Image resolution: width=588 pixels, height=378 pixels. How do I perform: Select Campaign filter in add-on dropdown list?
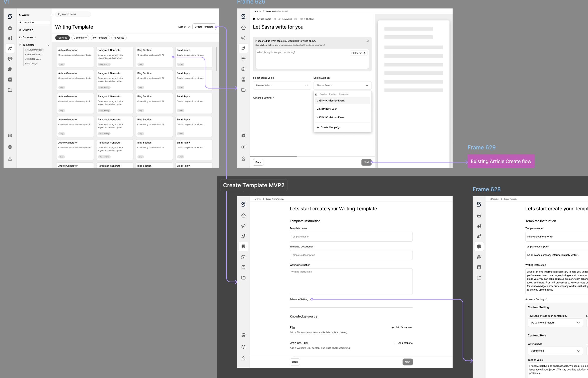tap(344, 94)
